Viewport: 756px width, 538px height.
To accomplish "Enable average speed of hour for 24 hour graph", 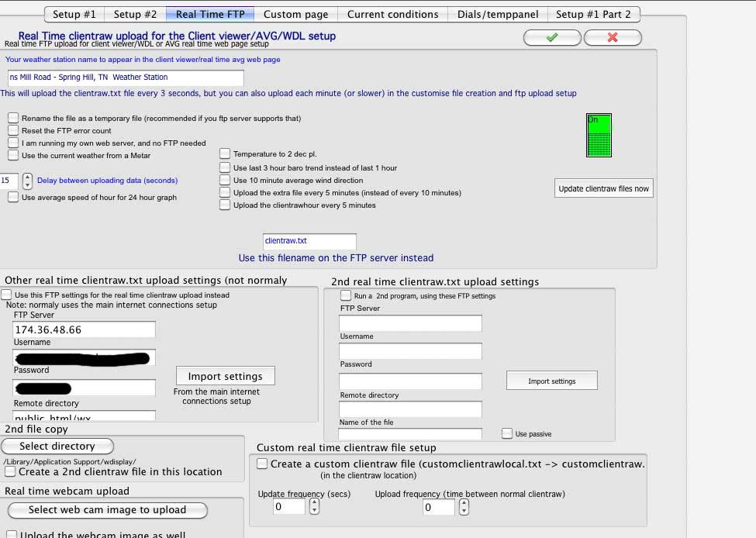I will pos(13,197).
